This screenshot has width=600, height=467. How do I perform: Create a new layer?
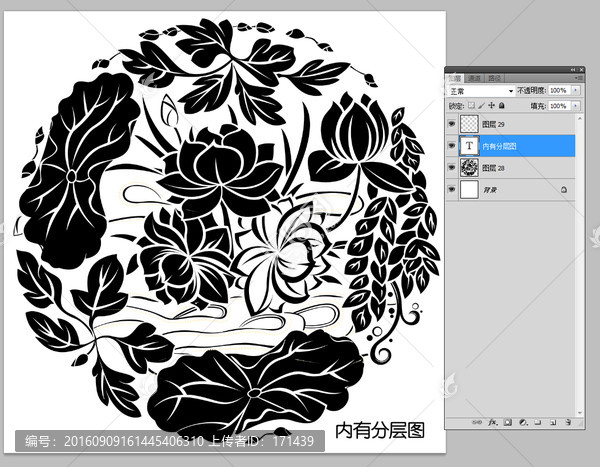(x=553, y=422)
